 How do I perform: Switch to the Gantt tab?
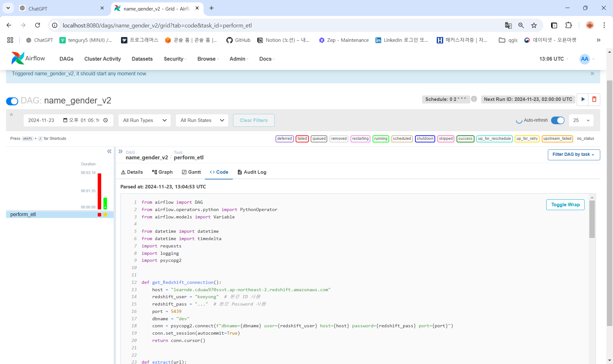(191, 172)
